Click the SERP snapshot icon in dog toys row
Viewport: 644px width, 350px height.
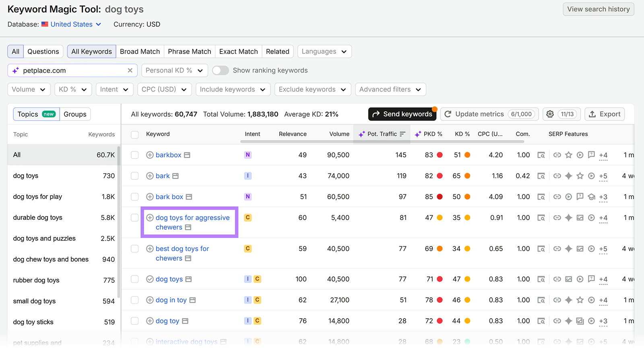(541, 279)
